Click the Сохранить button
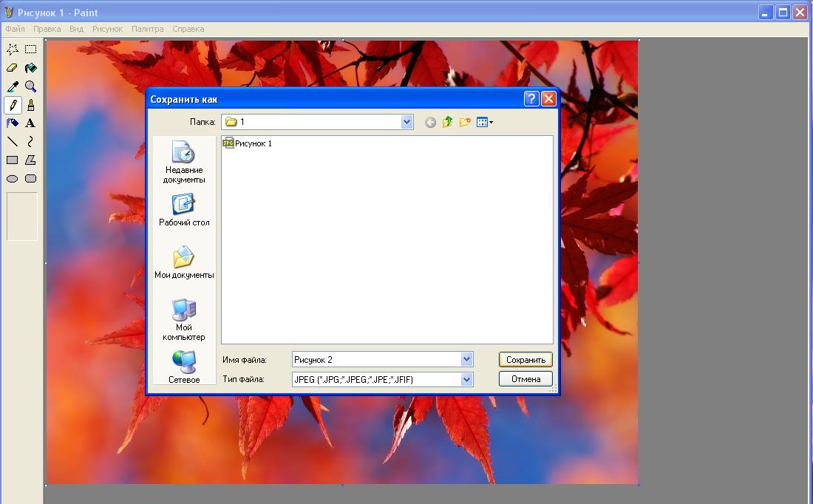This screenshot has width=813, height=504. [525, 360]
